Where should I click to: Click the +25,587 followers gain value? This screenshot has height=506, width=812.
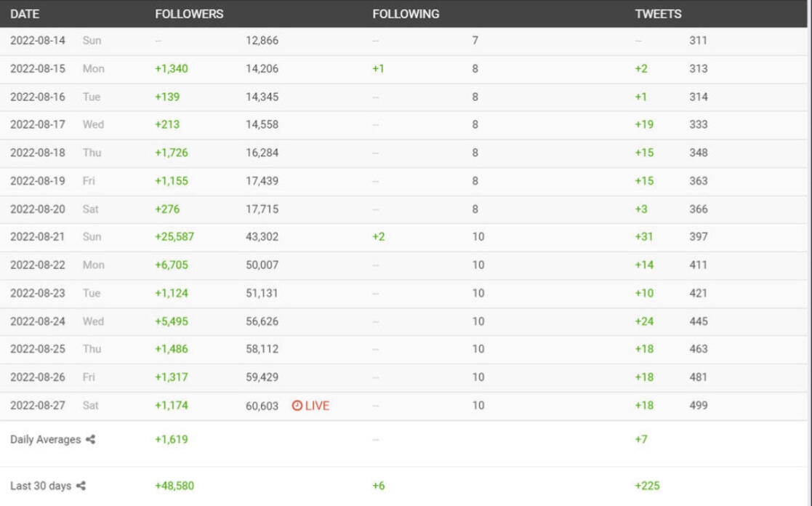(174, 237)
